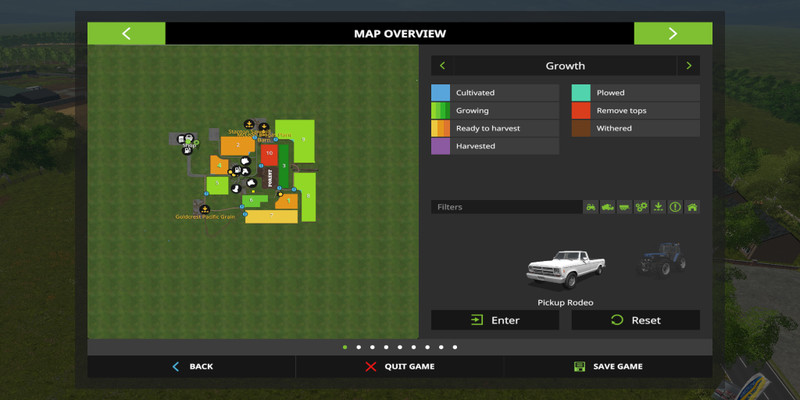800x400 pixels.
Task: Go to next map overview page
Action: click(x=672, y=33)
